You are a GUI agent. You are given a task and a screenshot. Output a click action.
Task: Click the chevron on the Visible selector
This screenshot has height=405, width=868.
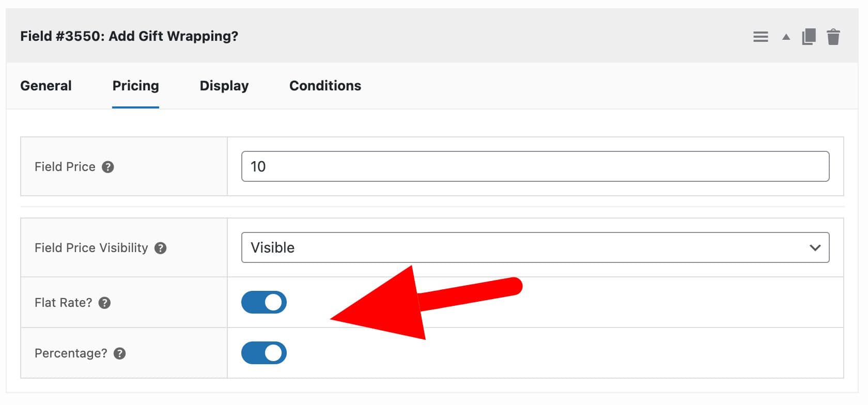(x=815, y=247)
